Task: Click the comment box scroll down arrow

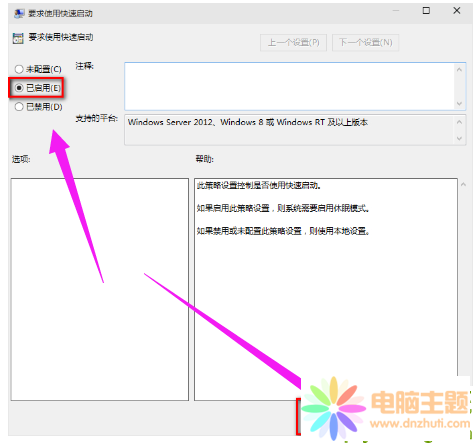Action: point(459,104)
